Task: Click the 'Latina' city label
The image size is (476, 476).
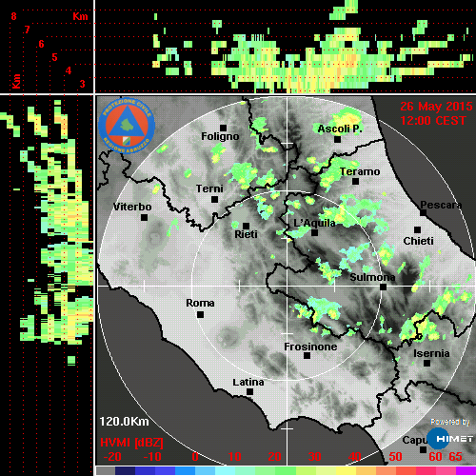Action: point(248,382)
